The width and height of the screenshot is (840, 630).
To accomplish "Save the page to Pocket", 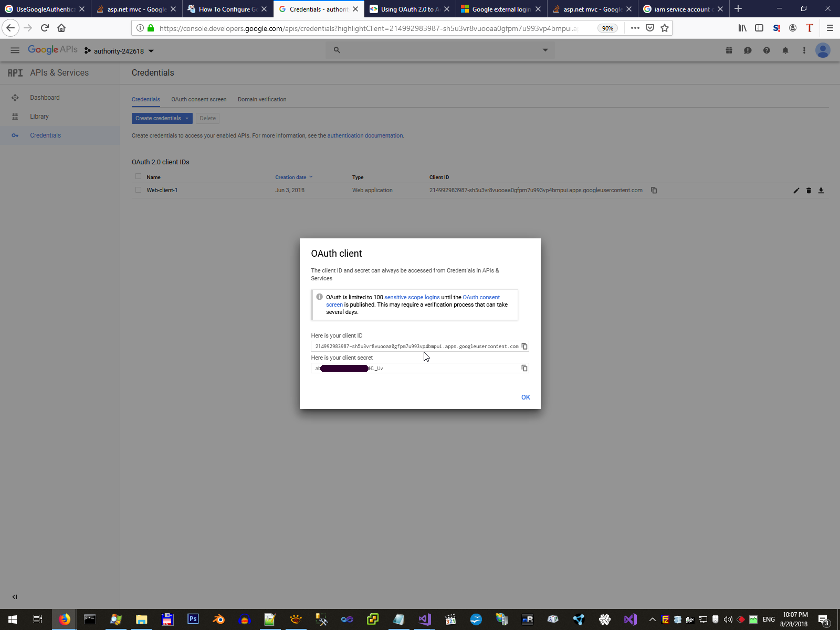I will coord(650,28).
